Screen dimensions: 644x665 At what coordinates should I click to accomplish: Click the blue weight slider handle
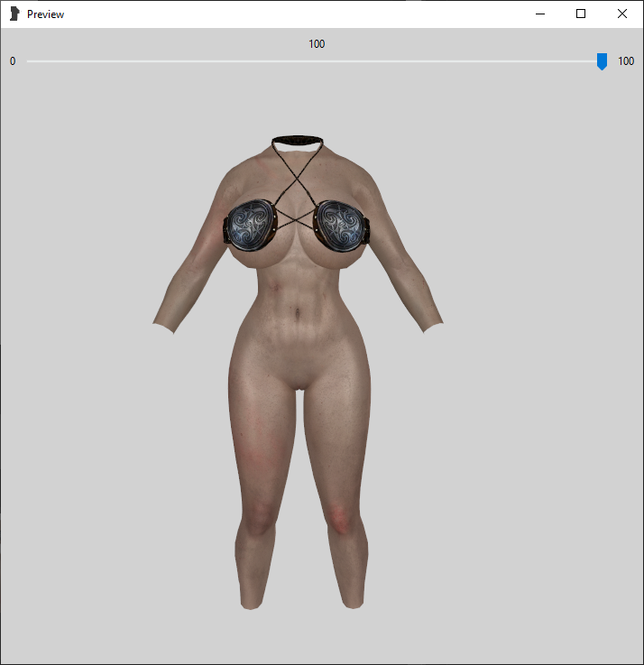point(602,61)
